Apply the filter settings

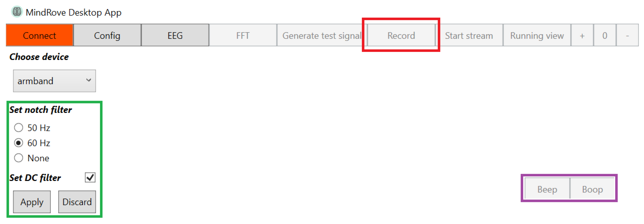tap(32, 202)
